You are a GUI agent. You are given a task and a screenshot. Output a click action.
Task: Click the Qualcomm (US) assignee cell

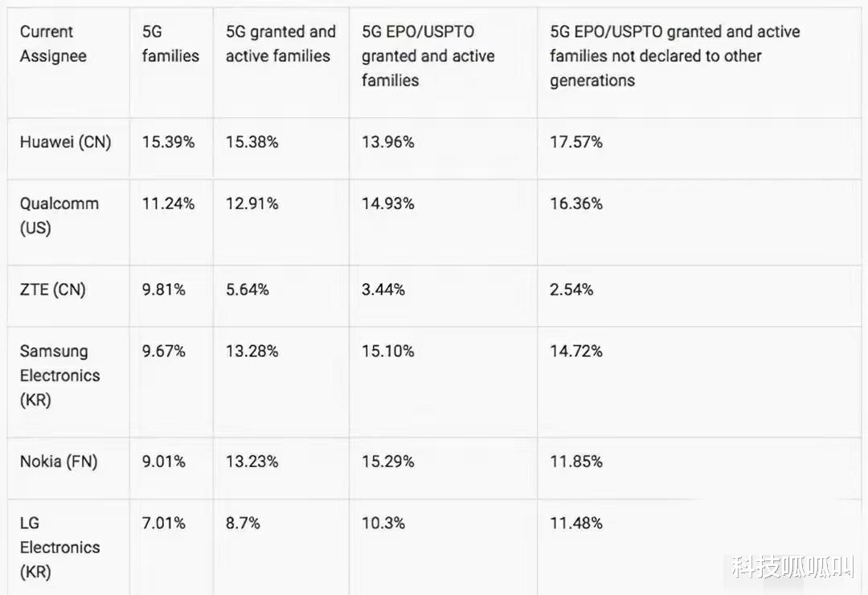coord(59,215)
